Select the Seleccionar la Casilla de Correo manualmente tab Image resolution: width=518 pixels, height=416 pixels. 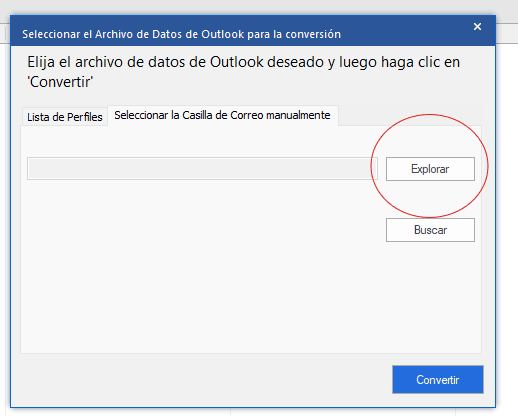(223, 115)
